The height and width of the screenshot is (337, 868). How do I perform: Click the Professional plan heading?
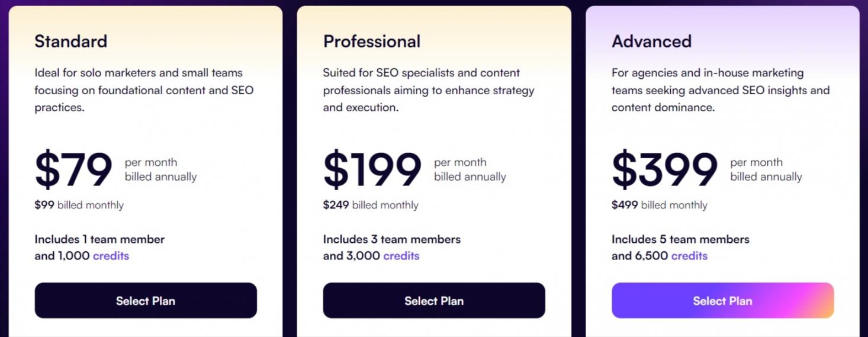click(x=372, y=41)
